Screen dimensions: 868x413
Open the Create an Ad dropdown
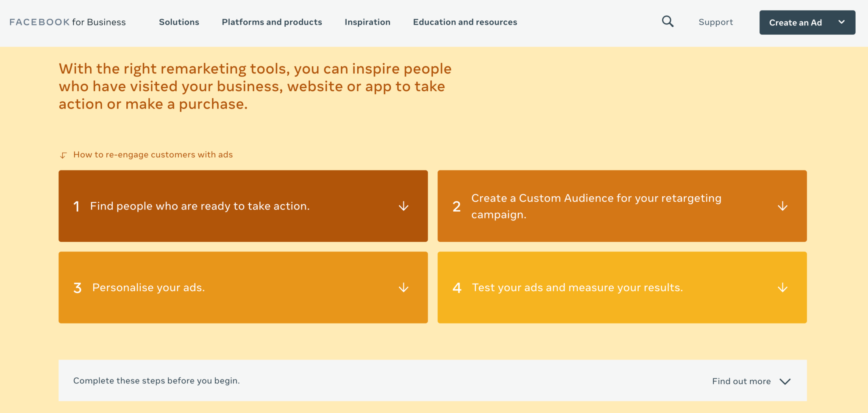[x=797, y=22]
